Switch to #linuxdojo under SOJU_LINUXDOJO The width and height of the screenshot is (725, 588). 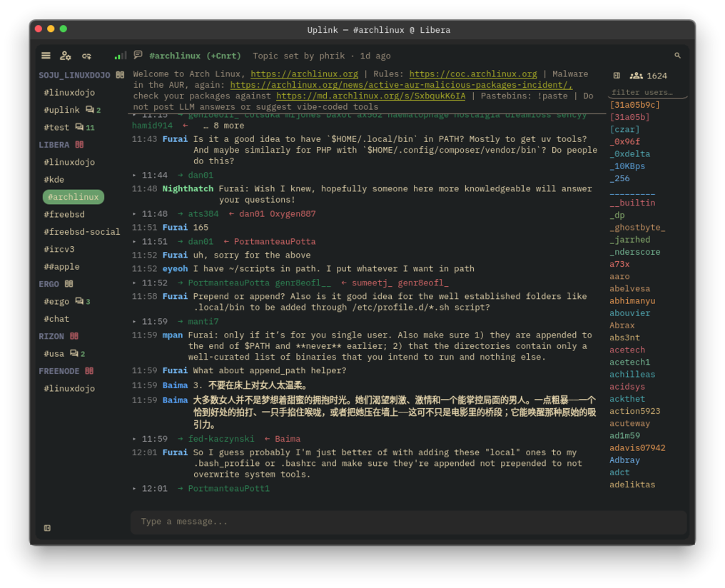pyautogui.click(x=69, y=93)
